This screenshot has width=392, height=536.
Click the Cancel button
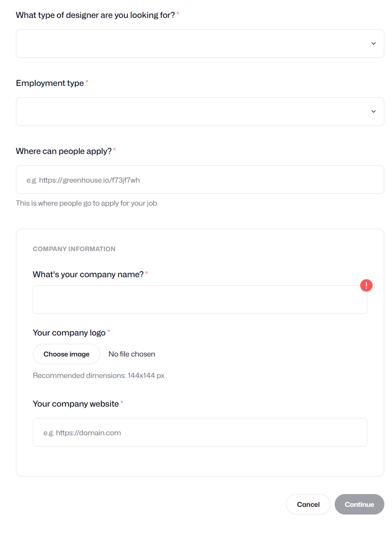pyautogui.click(x=308, y=504)
